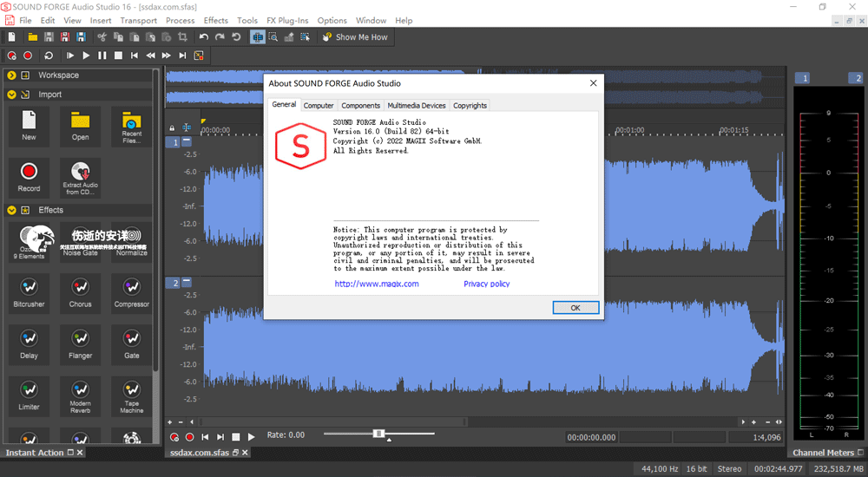Click the Undo arrow in the toolbar

(204, 37)
